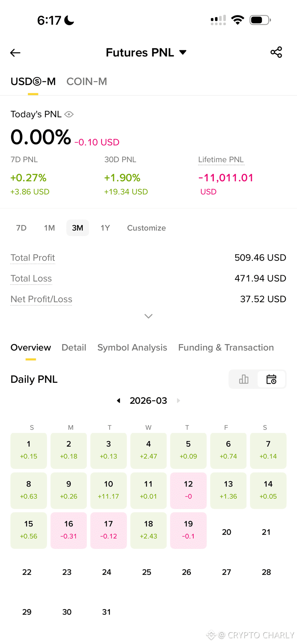This screenshot has height=644, width=297.
Task: Select the 7D time range
Action: pyautogui.click(x=22, y=228)
